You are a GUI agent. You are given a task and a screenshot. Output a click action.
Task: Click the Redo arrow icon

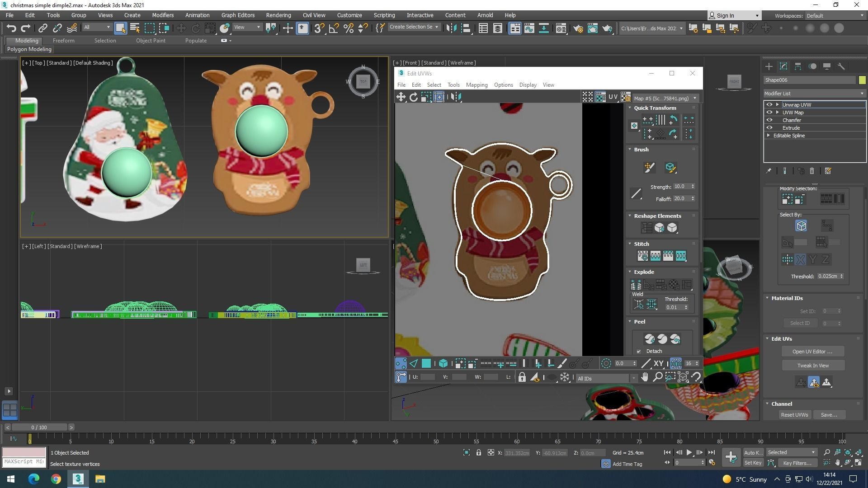(25, 28)
